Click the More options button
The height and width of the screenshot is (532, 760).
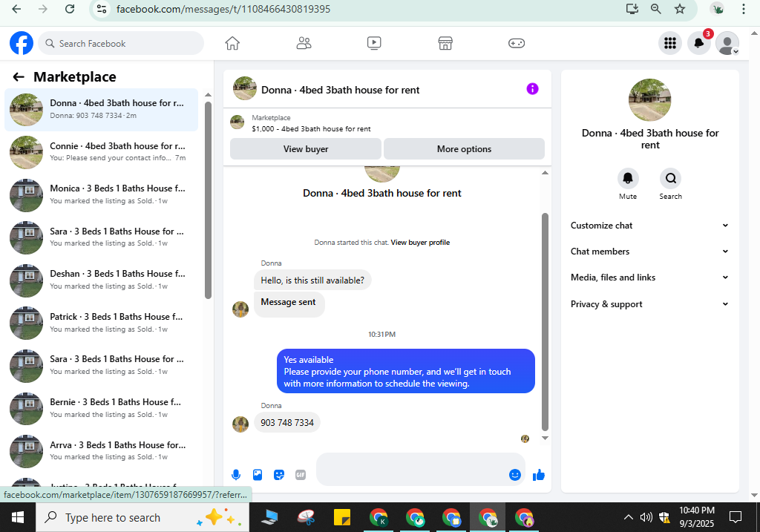464,148
